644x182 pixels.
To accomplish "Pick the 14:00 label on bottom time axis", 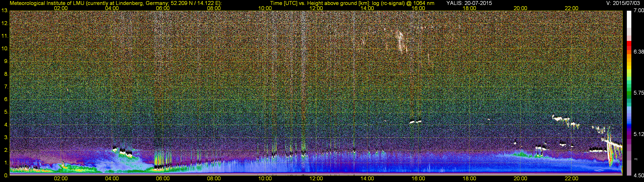I will [x=367, y=179].
